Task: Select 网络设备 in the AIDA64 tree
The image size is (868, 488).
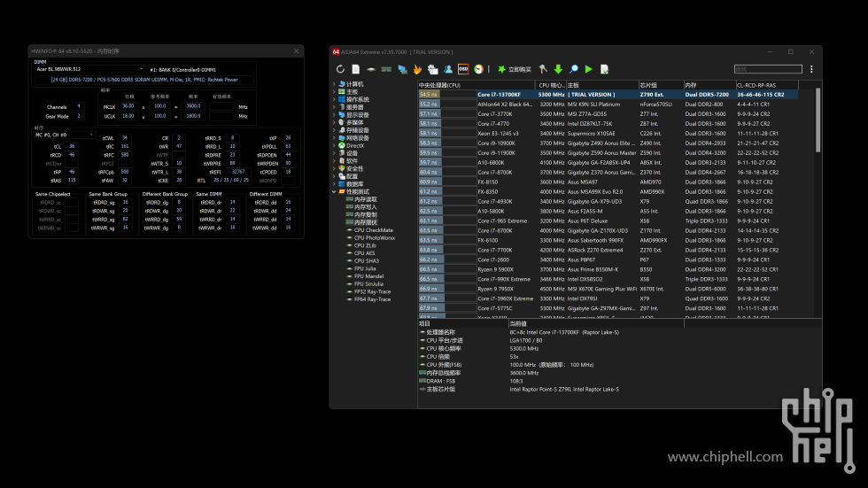Action: (358, 138)
